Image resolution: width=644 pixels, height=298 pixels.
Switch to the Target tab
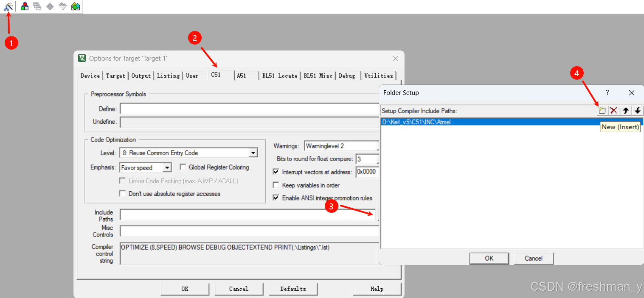(115, 75)
